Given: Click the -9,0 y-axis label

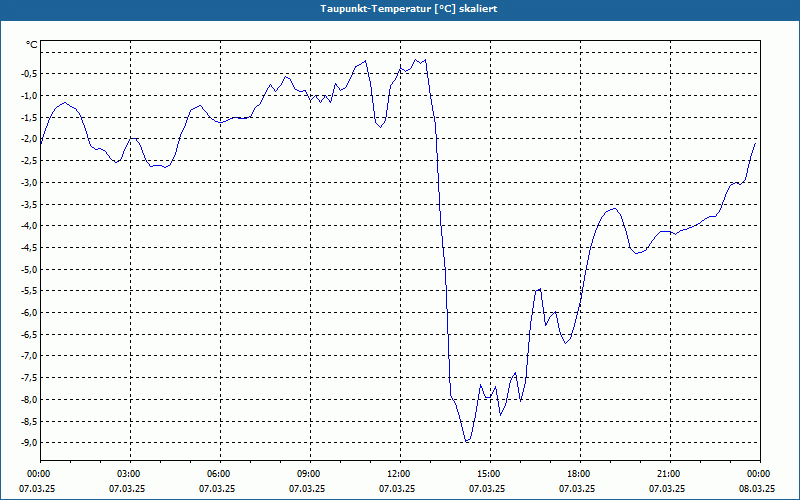Looking at the screenshot, I should point(29,442).
